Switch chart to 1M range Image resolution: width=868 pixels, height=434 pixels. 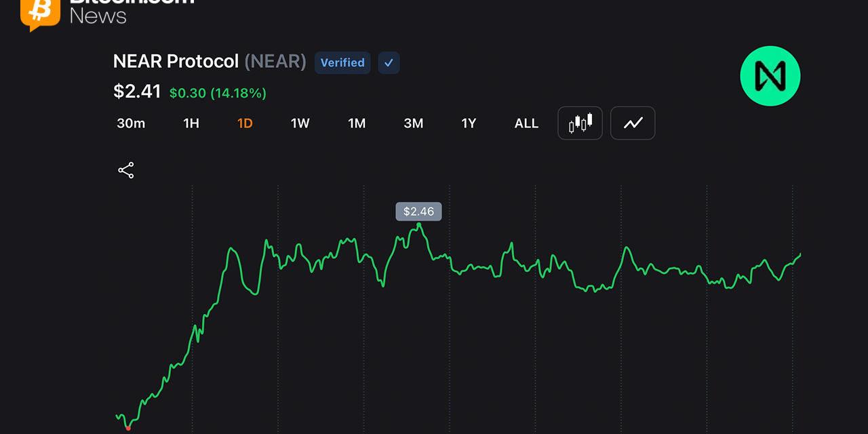[x=357, y=123]
